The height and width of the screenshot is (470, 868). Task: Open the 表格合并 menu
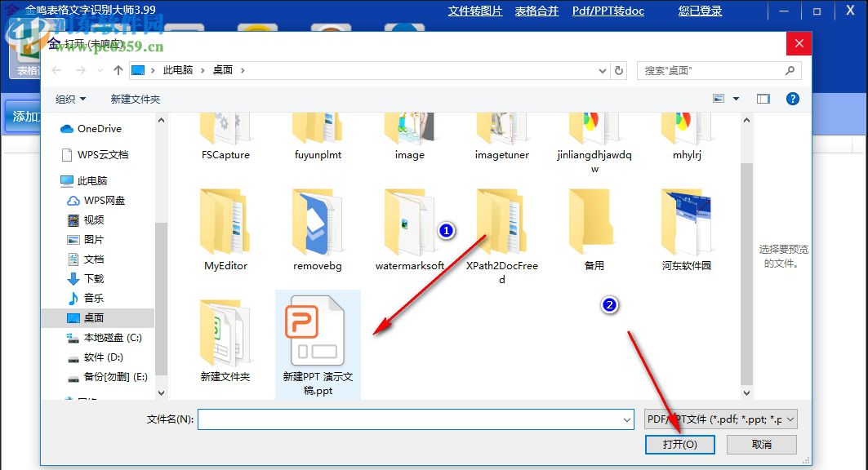coord(537,11)
